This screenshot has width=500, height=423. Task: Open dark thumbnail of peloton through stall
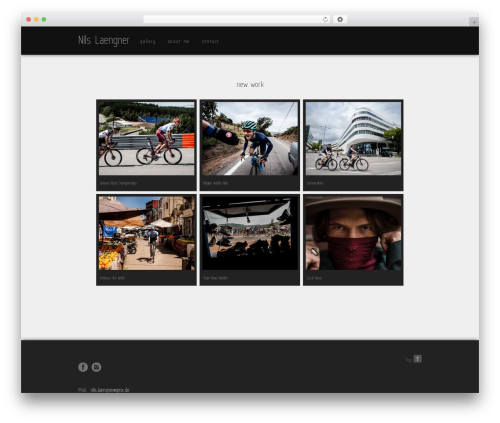click(250, 233)
